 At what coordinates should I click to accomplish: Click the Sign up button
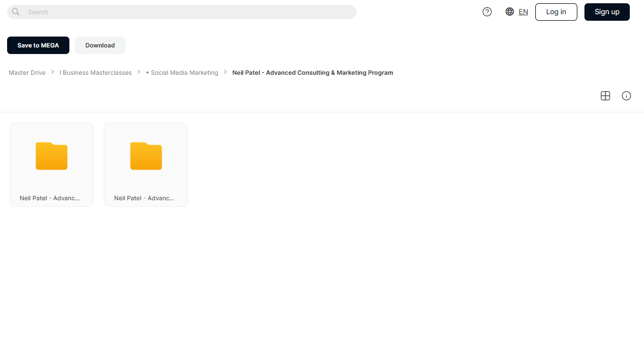[x=607, y=12]
